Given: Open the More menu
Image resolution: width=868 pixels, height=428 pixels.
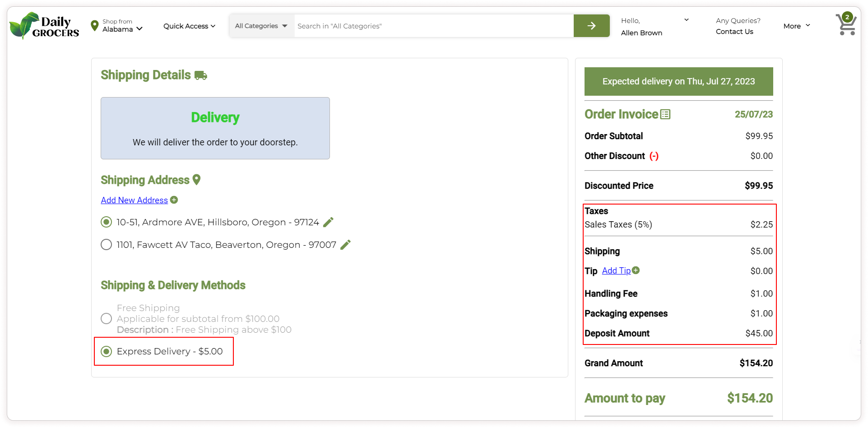Looking at the screenshot, I should [797, 26].
